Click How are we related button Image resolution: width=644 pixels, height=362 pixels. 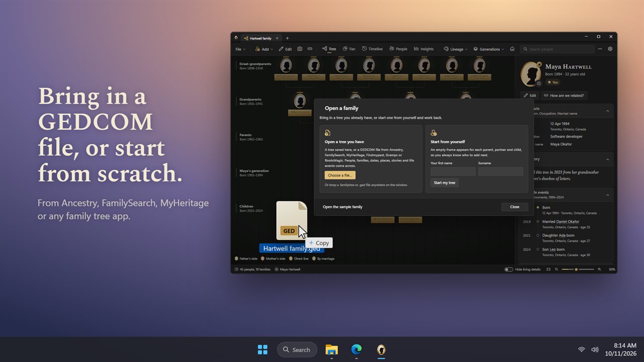pyautogui.click(x=565, y=96)
